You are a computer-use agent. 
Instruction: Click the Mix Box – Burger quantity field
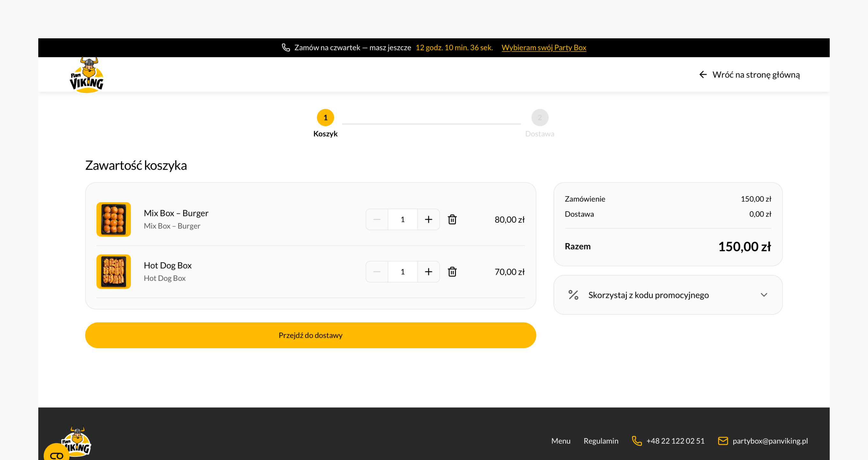pyautogui.click(x=403, y=219)
